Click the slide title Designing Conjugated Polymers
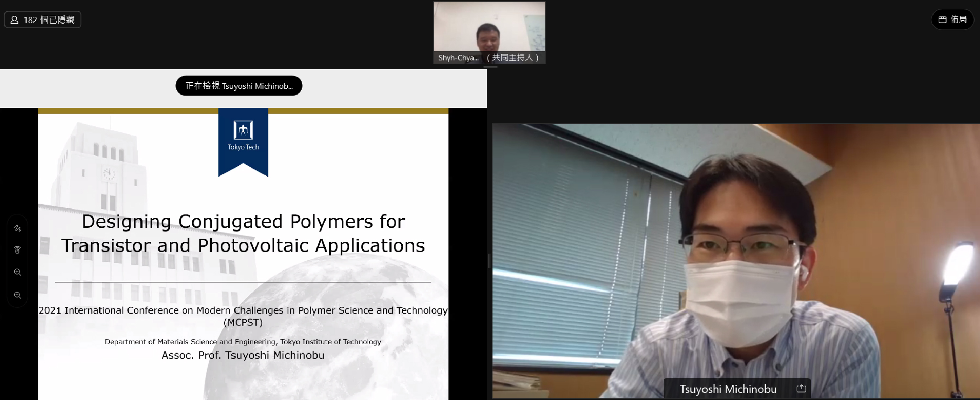Screen dimensions: 980x400 pos(243,233)
